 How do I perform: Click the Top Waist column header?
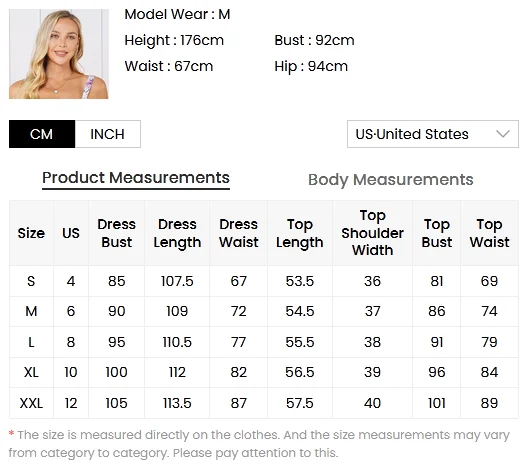(489, 233)
